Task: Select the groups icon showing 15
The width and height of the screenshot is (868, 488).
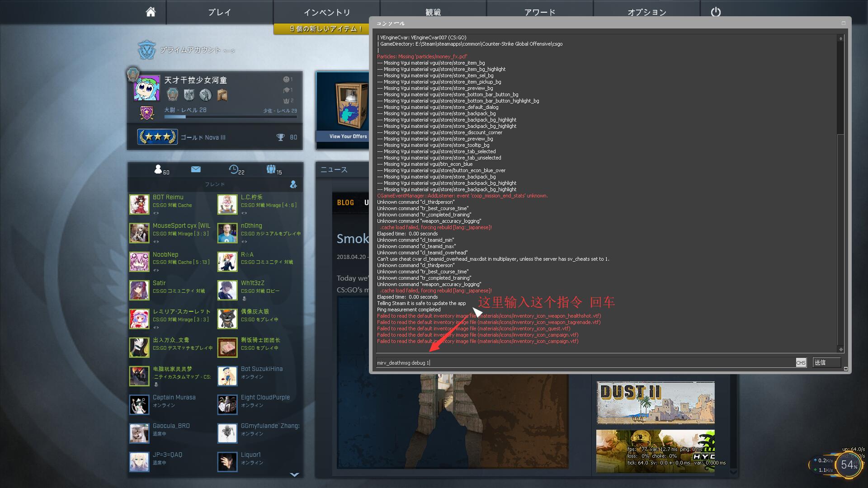Action: pyautogui.click(x=270, y=169)
